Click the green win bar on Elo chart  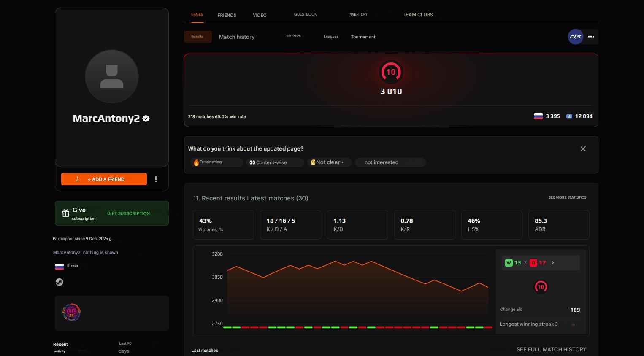click(x=228, y=327)
